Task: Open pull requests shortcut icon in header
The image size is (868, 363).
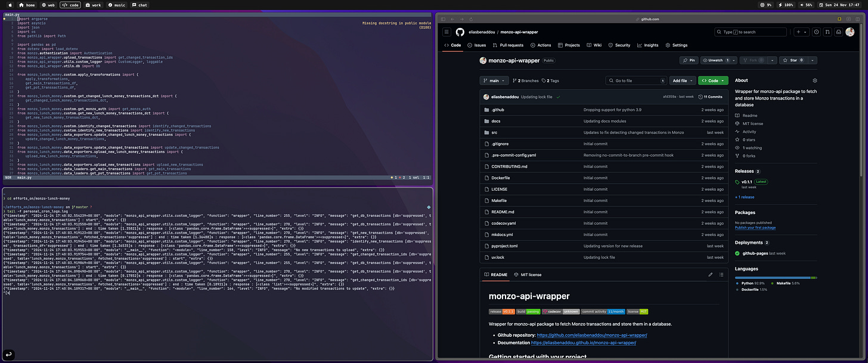Action: point(827,32)
